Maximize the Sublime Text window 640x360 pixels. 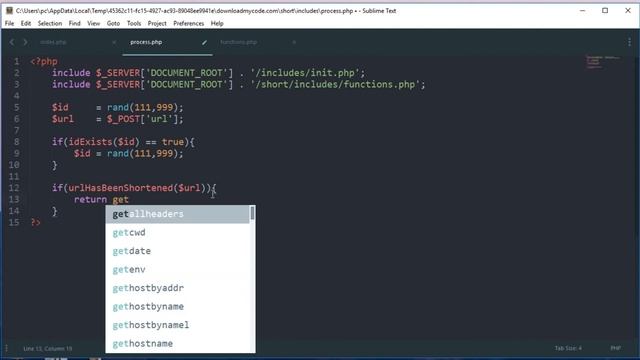pyautogui.click(x=605, y=11)
